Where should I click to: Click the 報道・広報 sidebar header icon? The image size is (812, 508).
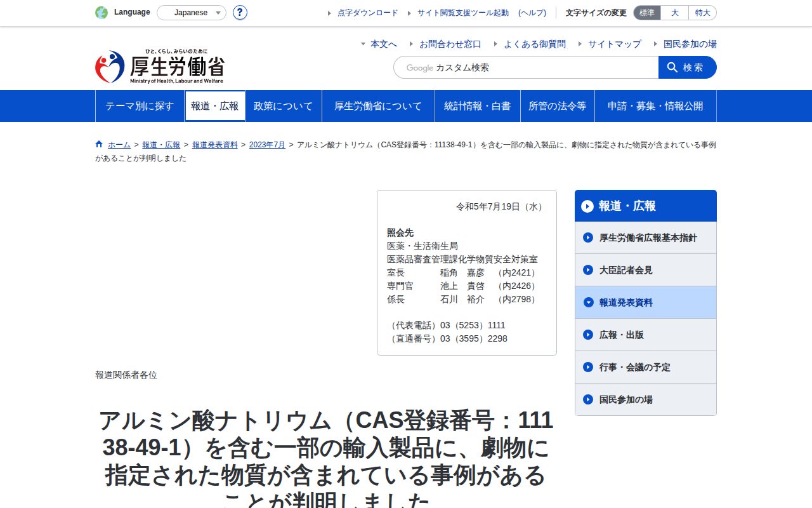pyautogui.click(x=587, y=206)
